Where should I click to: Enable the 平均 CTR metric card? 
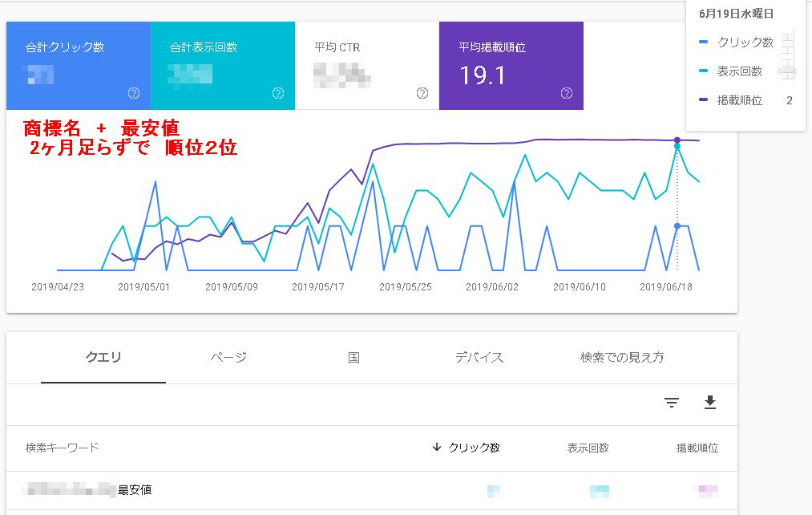[367, 66]
